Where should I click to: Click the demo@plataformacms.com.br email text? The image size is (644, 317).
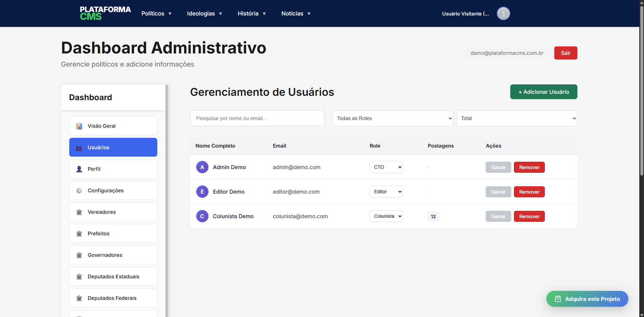(507, 53)
